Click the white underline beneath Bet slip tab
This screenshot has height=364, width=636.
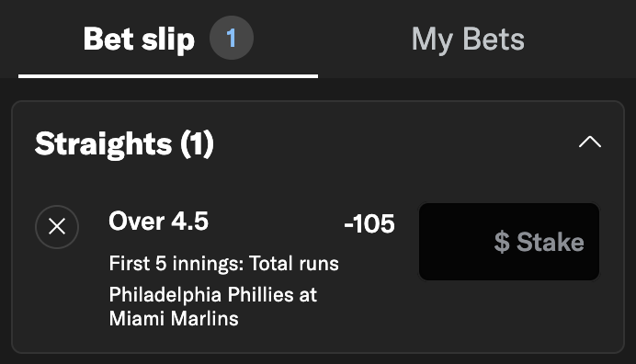pos(168,76)
